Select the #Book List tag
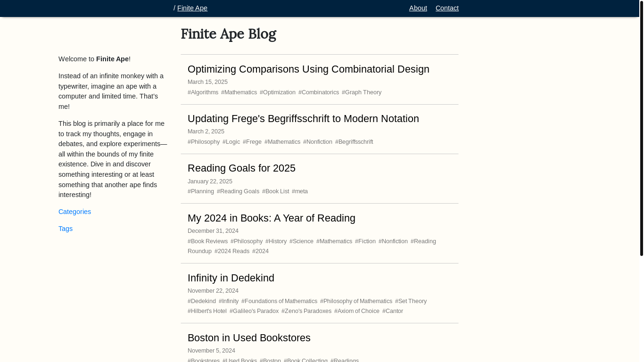The image size is (644, 362). pyautogui.click(x=276, y=191)
